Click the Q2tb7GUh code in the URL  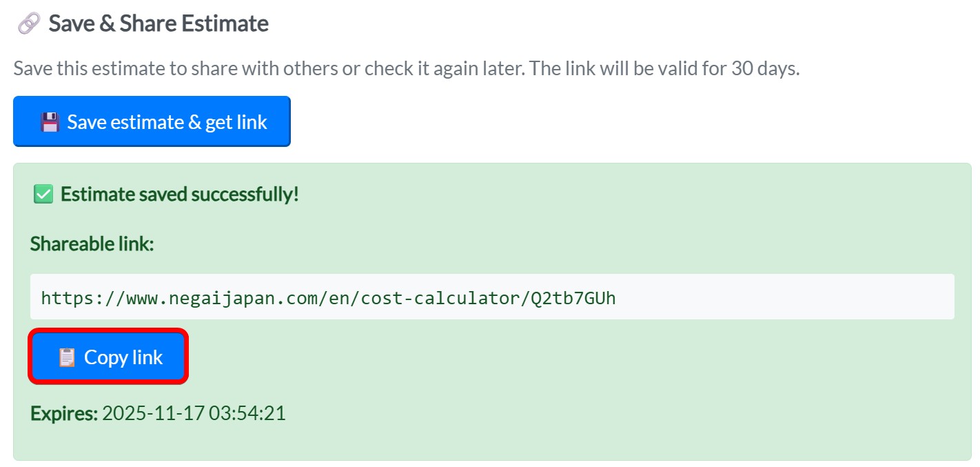point(573,297)
